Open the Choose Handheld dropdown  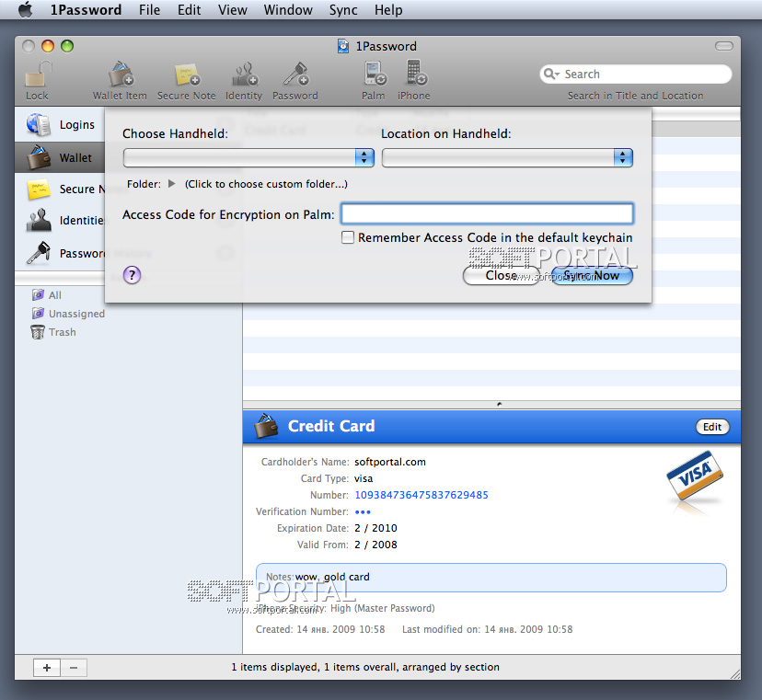(248, 157)
